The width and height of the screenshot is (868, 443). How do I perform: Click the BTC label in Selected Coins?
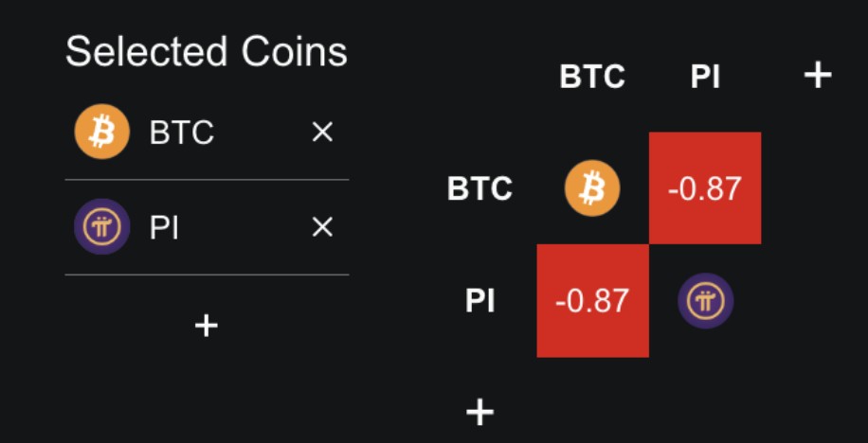tap(182, 133)
